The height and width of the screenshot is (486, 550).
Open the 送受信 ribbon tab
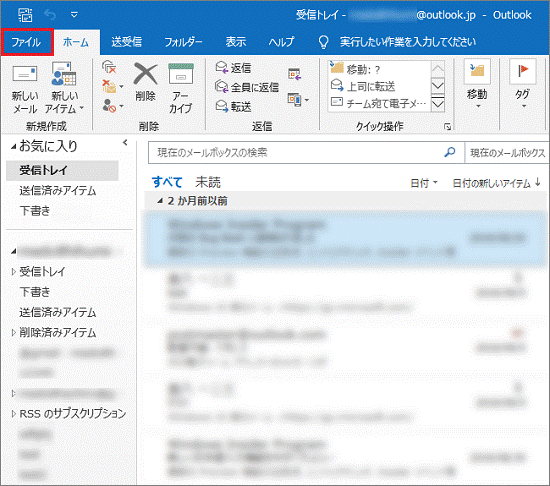coord(127,42)
